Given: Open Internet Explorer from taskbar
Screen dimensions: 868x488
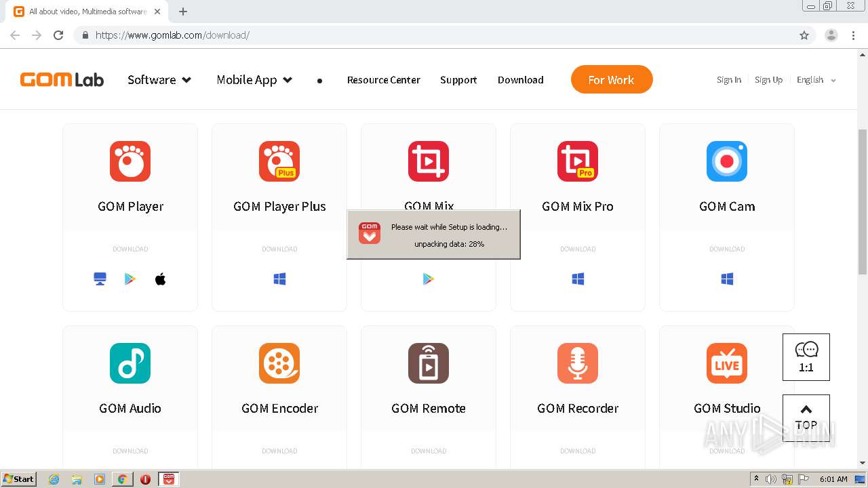Looking at the screenshot, I should tap(54, 479).
